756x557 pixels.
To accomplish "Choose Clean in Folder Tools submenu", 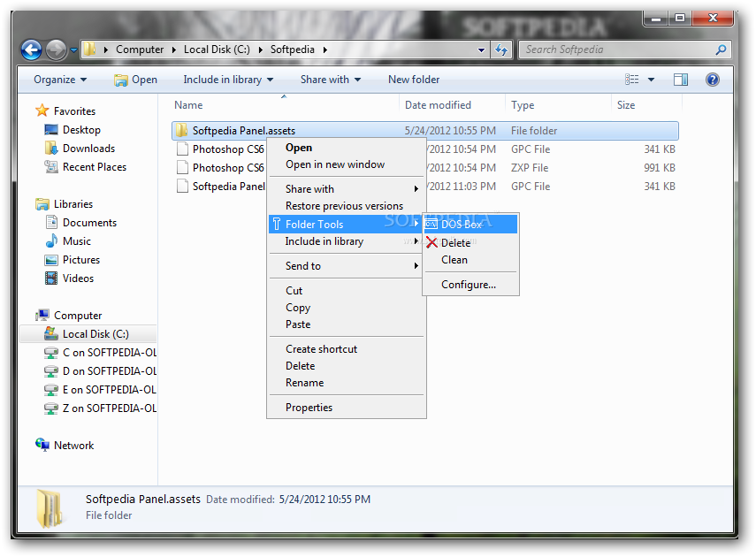I will (x=470, y=259).
